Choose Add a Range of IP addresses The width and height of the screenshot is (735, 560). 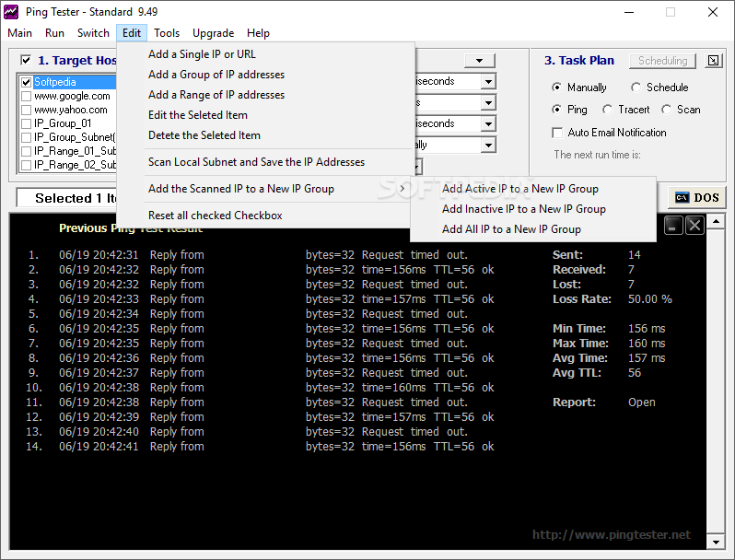265,95
